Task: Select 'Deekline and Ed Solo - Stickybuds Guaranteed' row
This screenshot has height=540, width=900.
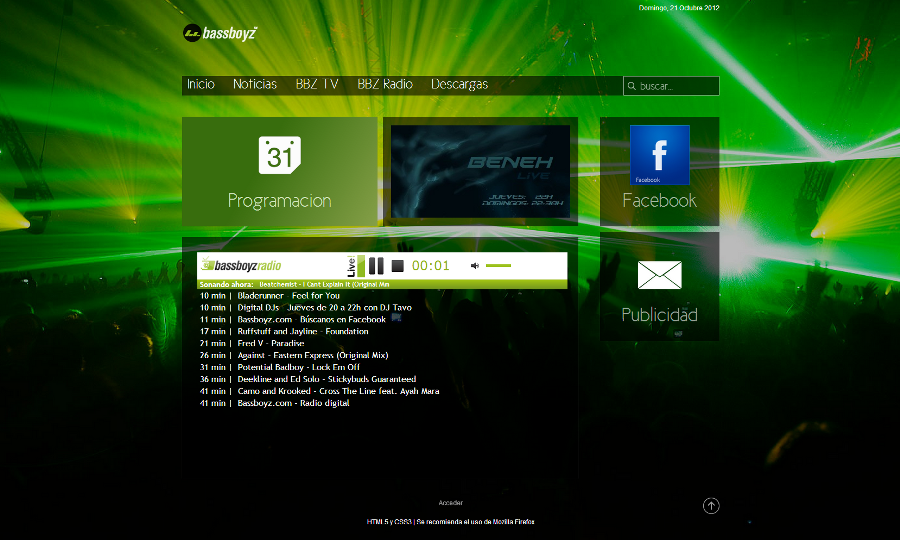Action: tap(308, 379)
